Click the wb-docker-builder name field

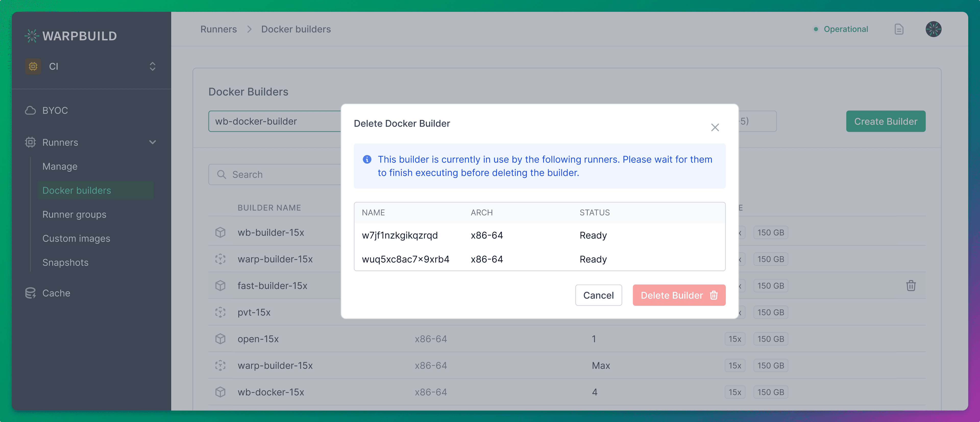(274, 121)
